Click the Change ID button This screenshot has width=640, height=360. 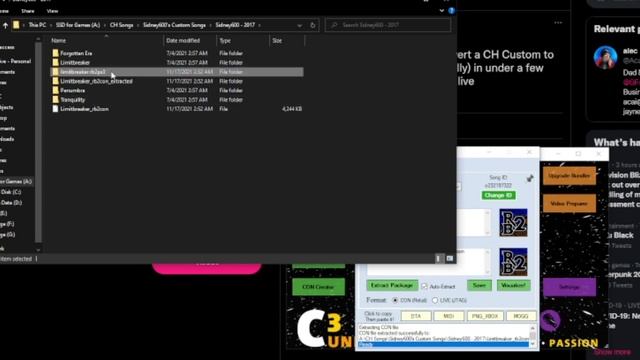point(498,196)
